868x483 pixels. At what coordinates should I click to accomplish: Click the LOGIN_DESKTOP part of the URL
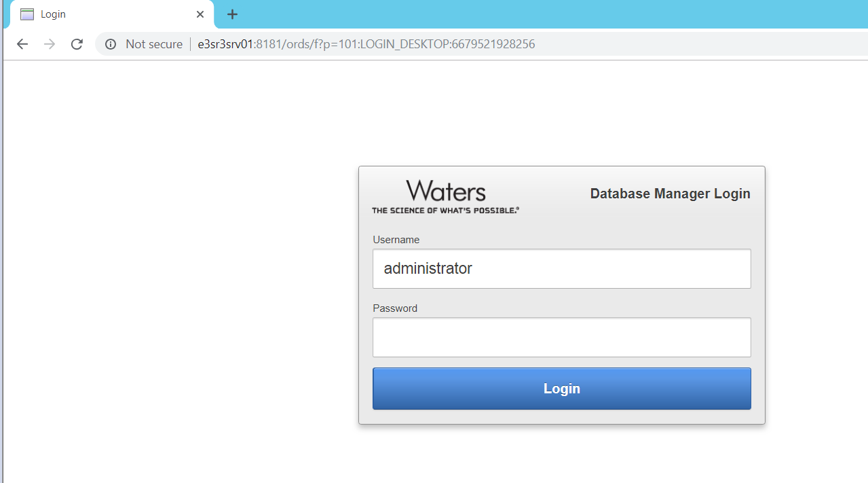pos(401,44)
